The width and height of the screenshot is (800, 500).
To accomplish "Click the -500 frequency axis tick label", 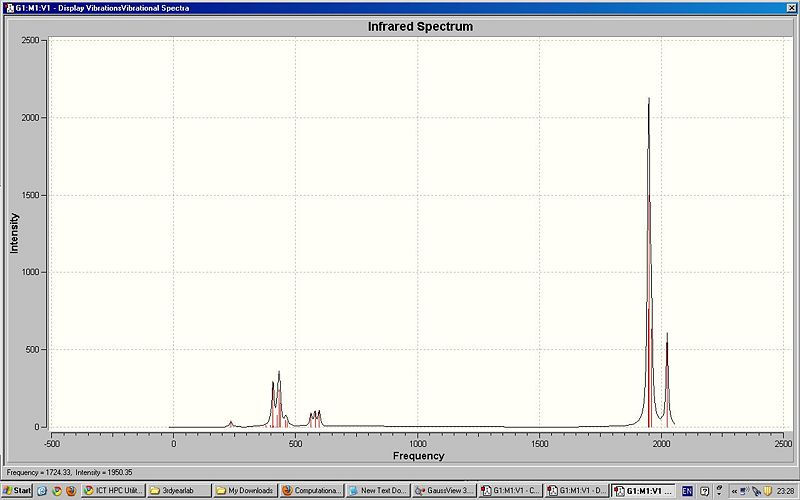I will tap(51, 444).
